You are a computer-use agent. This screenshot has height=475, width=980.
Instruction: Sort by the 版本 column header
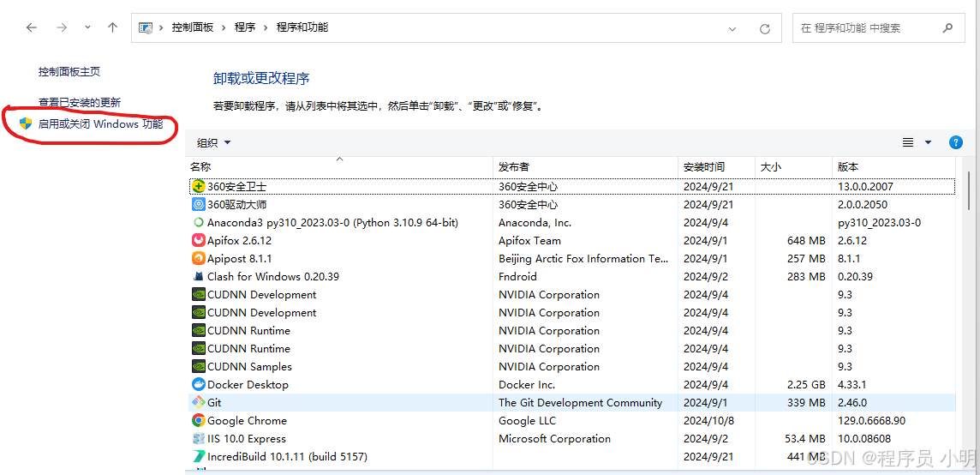tap(894, 166)
